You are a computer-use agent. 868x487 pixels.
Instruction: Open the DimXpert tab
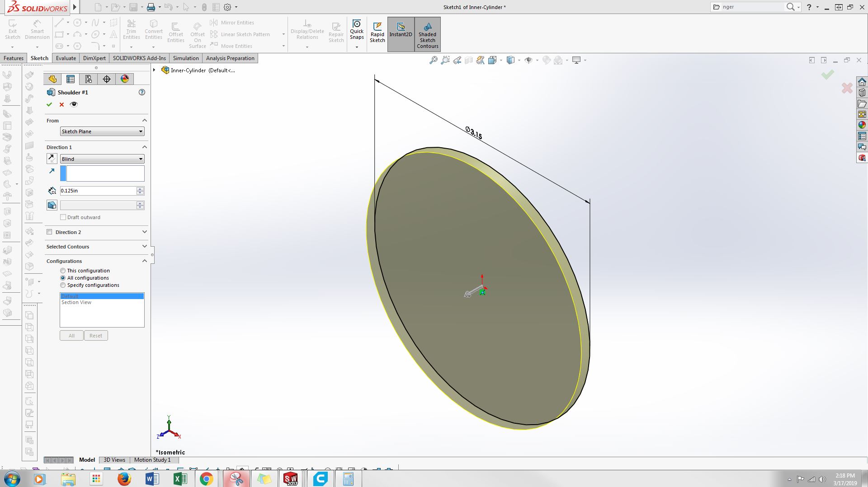(x=94, y=58)
